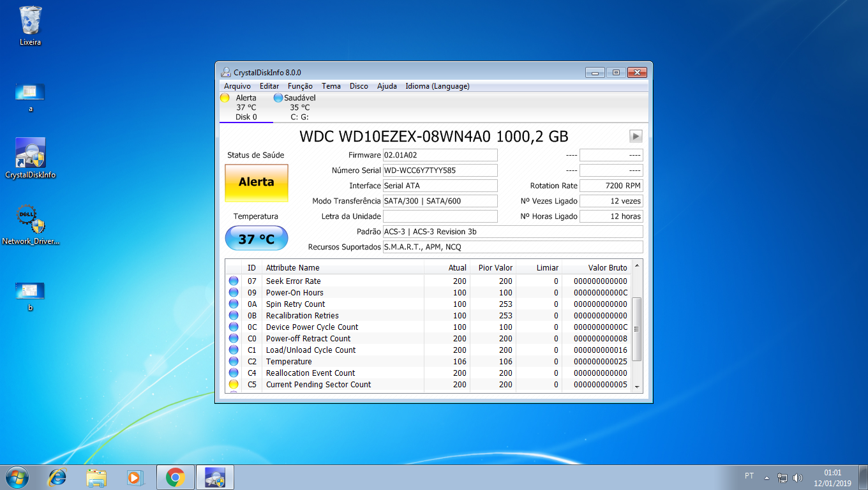868x490 pixels.
Task: Select the Device Power Cycle Count row
Action: pyautogui.click(x=428, y=327)
